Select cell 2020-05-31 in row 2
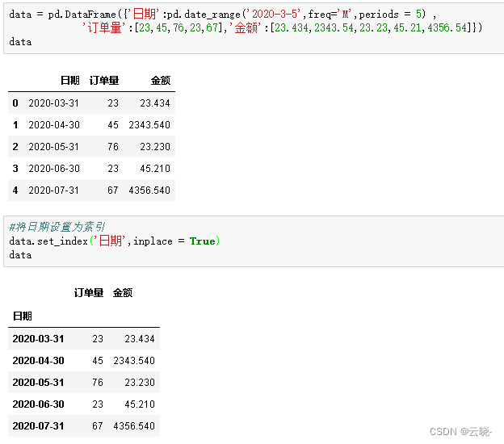504x444 pixels. [53, 147]
